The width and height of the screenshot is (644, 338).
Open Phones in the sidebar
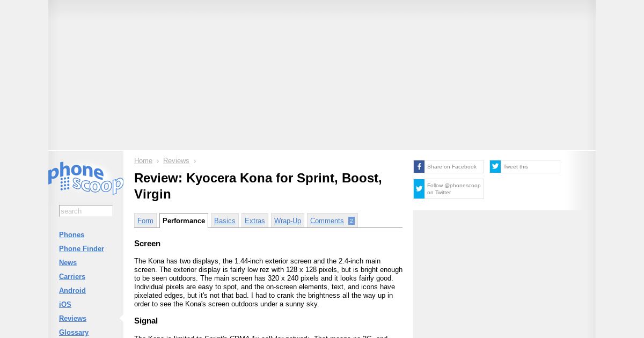[71, 235]
